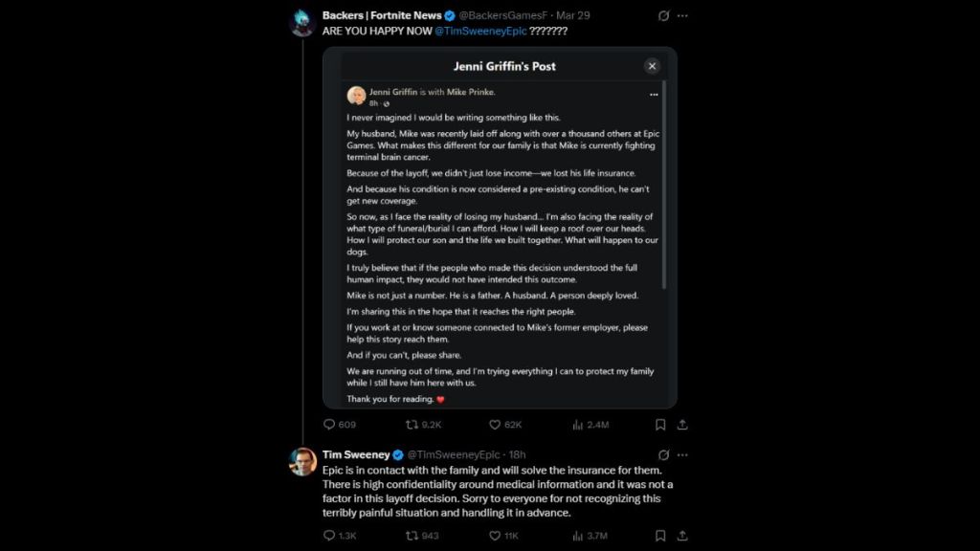The image size is (980, 551).
Task: Open Grok icon on Backers Fortnite News post
Action: pyautogui.click(x=663, y=16)
